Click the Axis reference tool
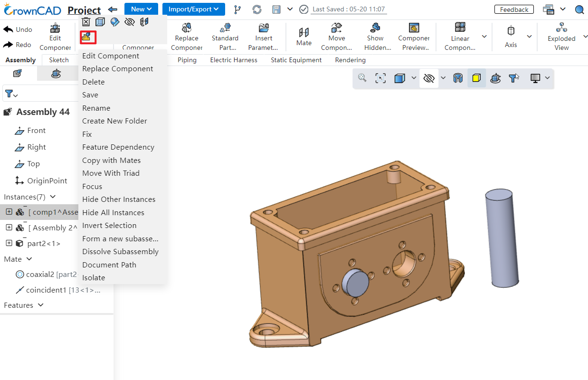Screen dimensions: 588x380 [511, 37]
